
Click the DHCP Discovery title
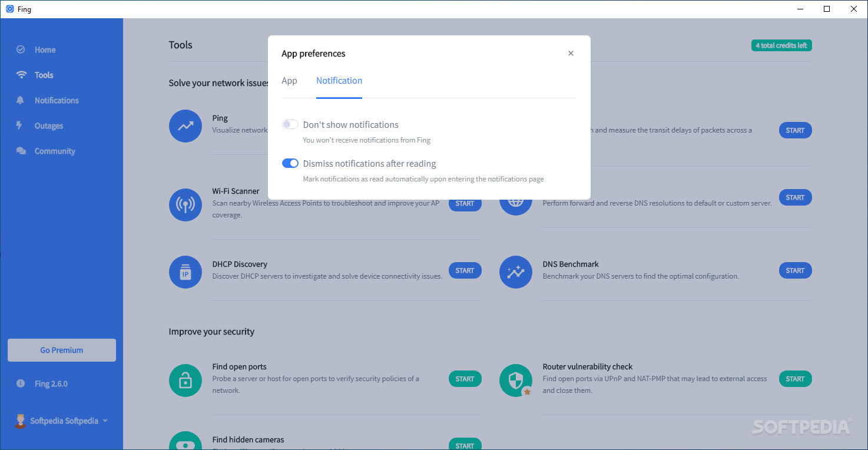point(240,264)
